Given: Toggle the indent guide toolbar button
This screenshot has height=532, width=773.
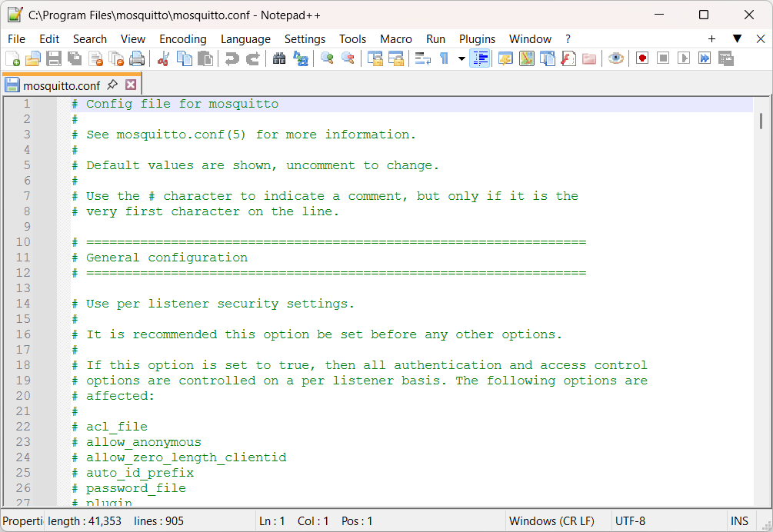Looking at the screenshot, I should 480,58.
